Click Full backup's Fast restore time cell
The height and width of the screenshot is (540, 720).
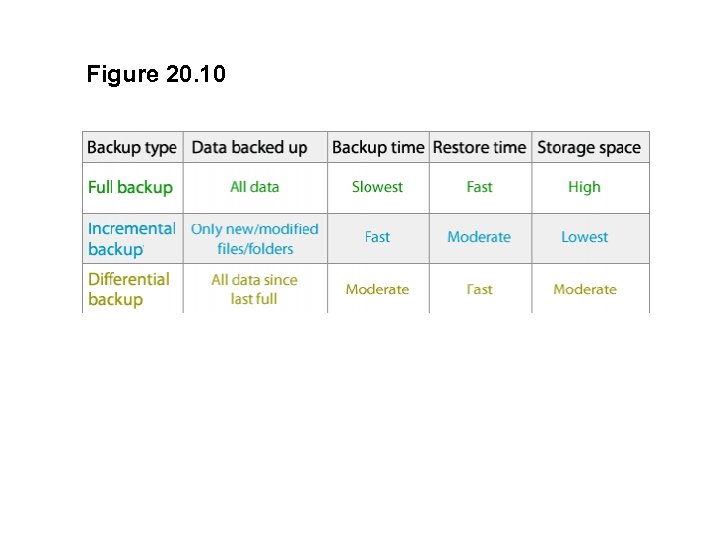point(480,187)
